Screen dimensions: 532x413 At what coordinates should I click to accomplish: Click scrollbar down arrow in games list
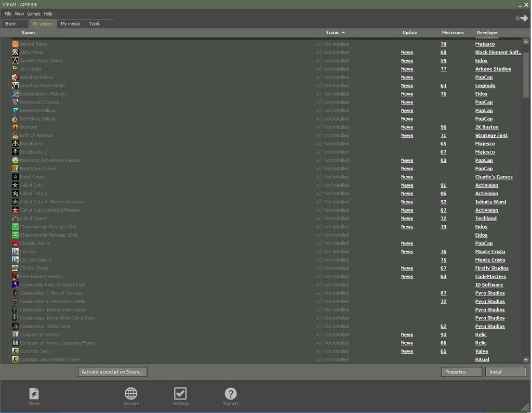(x=526, y=359)
